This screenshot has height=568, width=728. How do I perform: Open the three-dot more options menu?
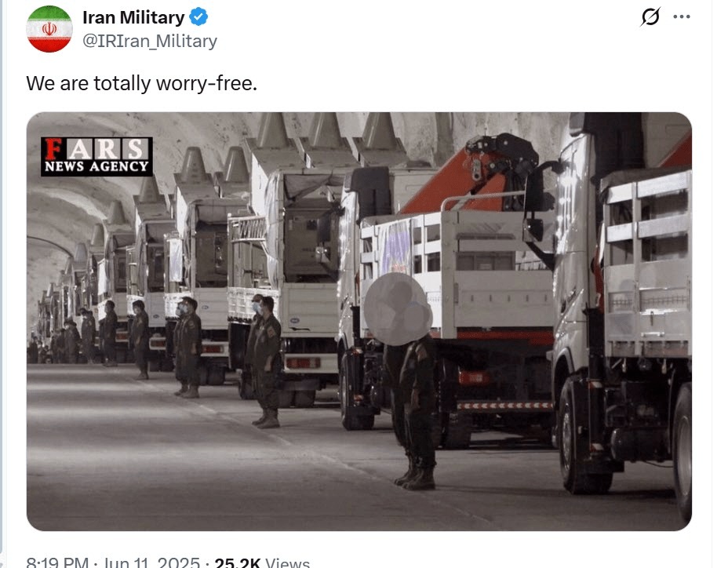[x=682, y=17]
